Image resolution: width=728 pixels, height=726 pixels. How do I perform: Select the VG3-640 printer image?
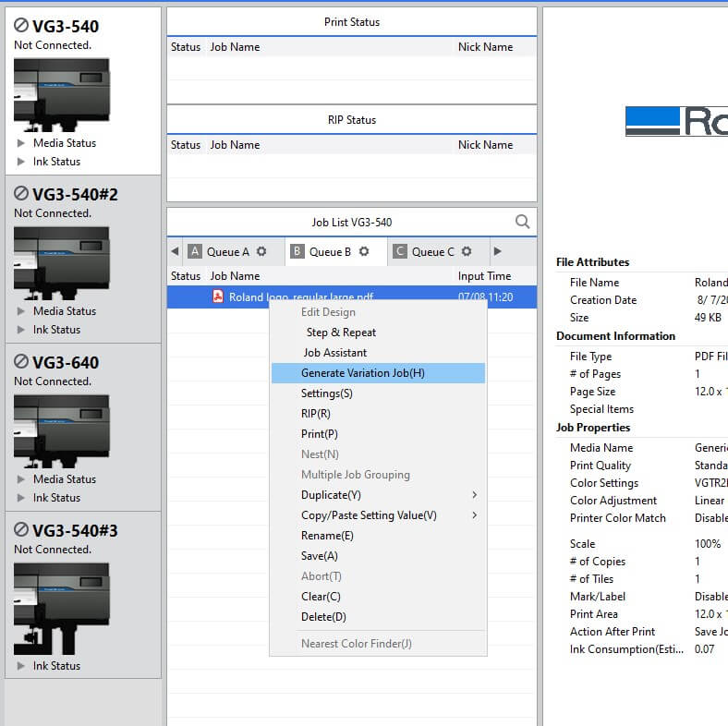pos(62,430)
